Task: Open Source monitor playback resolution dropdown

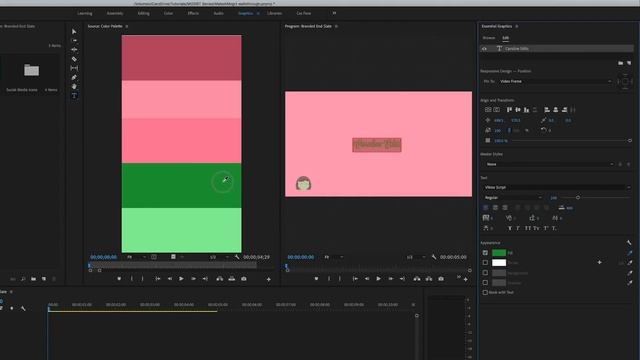Action: [219, 257]
